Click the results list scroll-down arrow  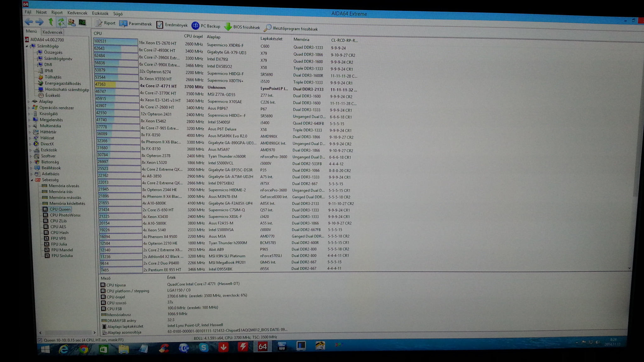629,268
